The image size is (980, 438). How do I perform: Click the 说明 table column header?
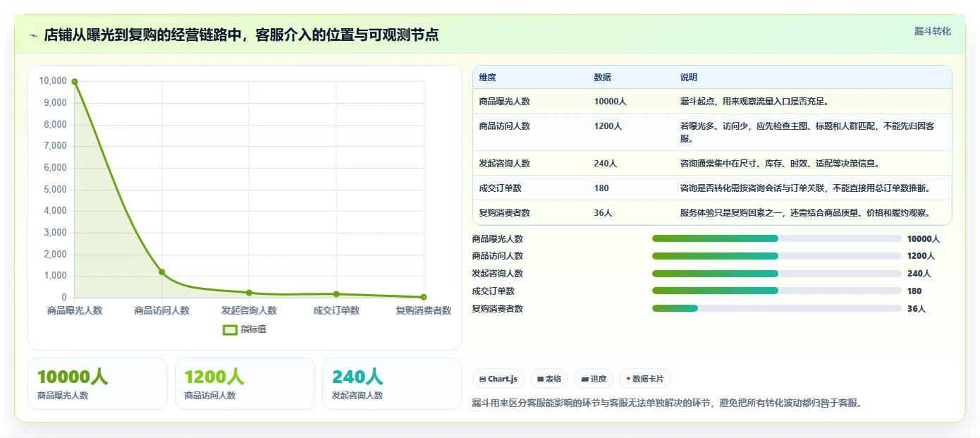(x=689, y=78)
